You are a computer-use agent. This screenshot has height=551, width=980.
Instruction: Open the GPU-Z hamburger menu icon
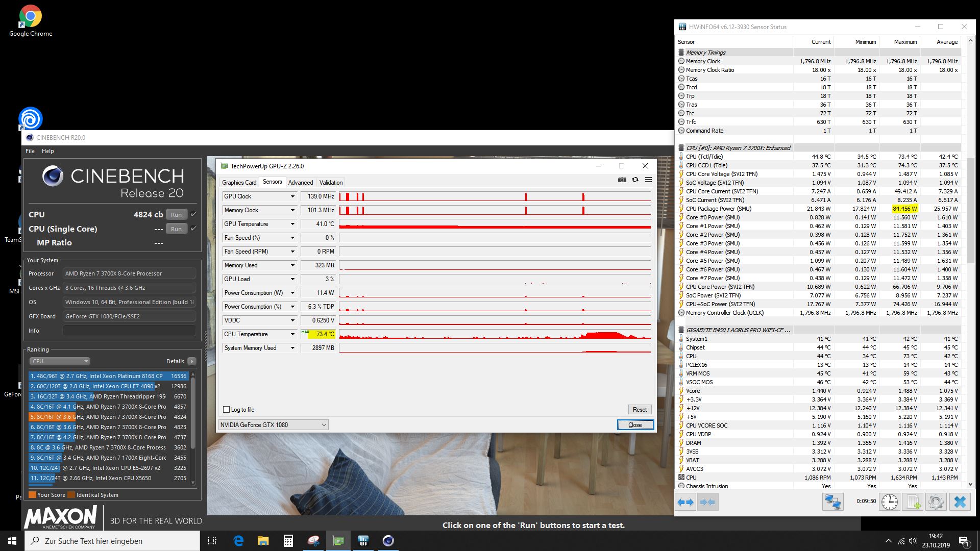(x=648, y=180)
